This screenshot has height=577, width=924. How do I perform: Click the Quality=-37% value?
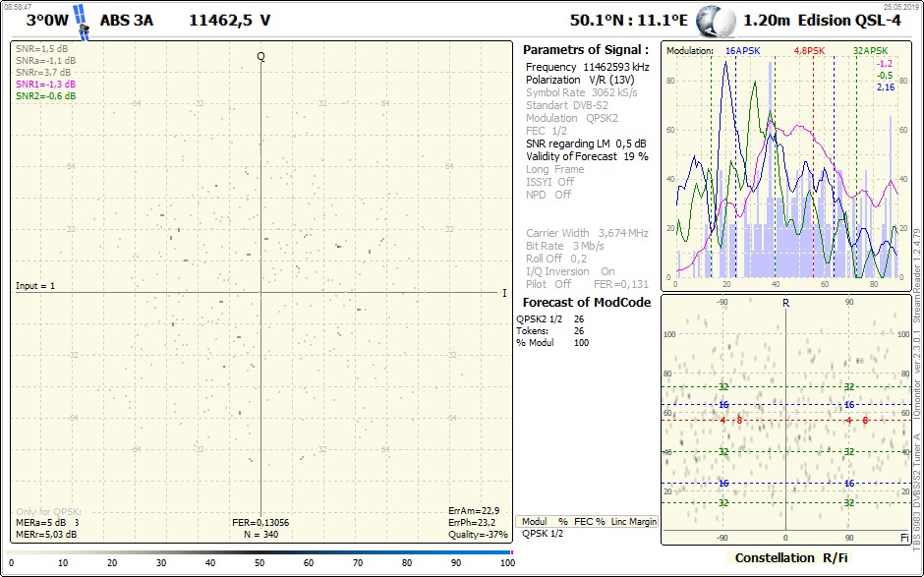pos(478,535)
